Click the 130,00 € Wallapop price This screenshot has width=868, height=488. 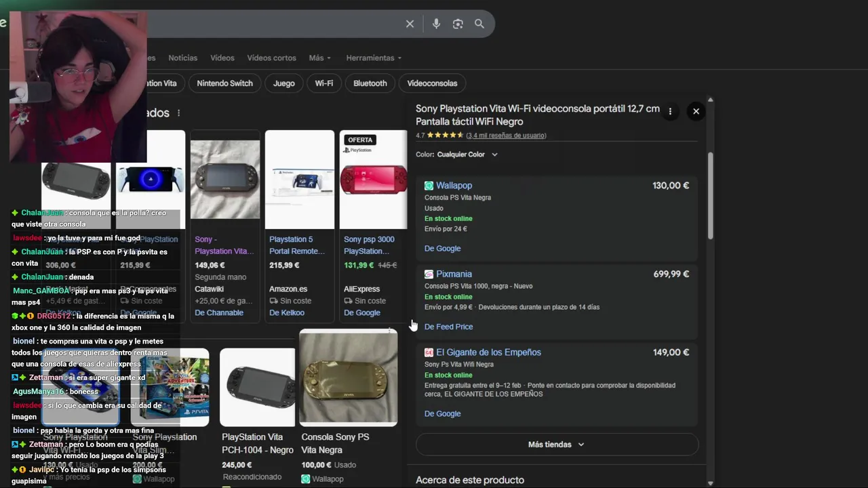click(671, 186)
